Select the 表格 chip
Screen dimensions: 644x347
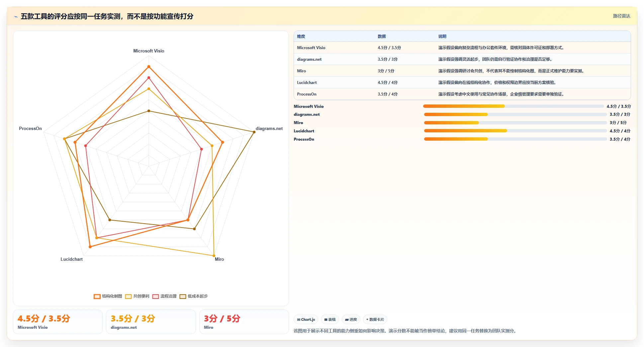(x=330, y=319)
